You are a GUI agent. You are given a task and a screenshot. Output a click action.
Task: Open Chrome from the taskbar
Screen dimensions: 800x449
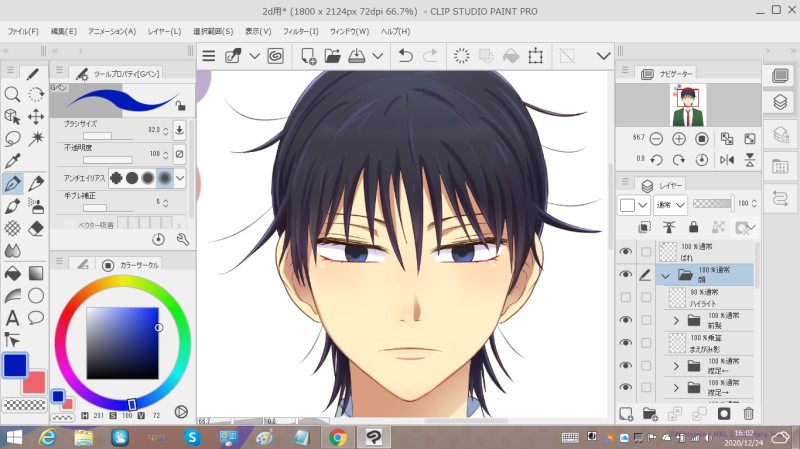click(337, 437)
